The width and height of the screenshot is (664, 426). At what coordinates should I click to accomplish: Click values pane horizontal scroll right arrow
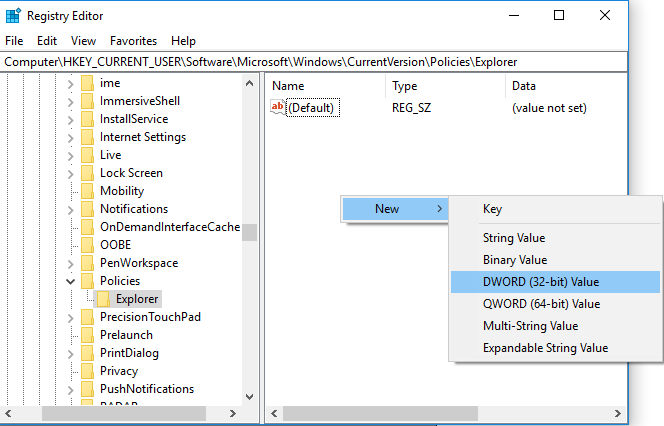(618, 413)
